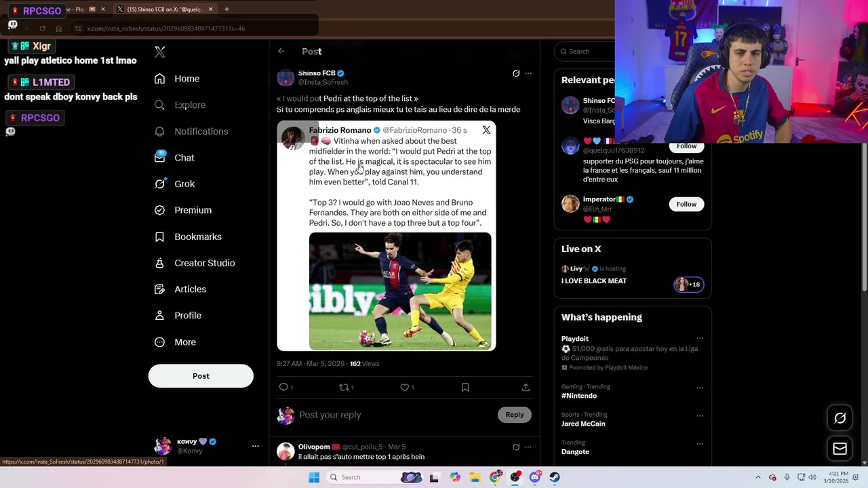Open account menu dots beside Konvy
Viewport: 868px width, 488px height.
tap(256, 446)
